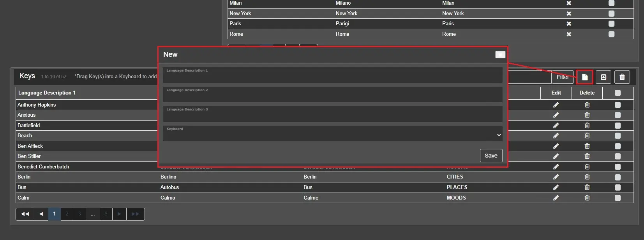Click the trash icon in the Berlin row
The image size is (644, 240).
click(x=587, y=177)
